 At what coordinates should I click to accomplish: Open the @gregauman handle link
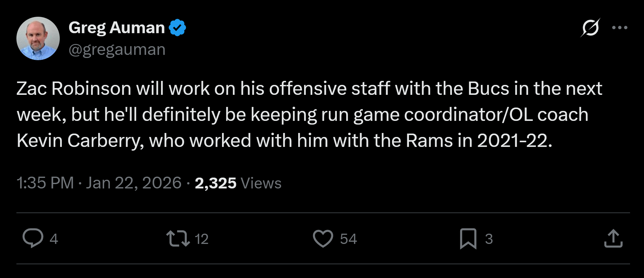[x=117, y=50]
